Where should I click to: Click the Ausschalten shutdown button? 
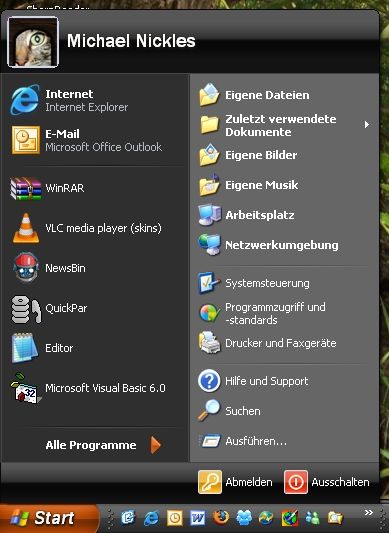[x=327, y=482]
